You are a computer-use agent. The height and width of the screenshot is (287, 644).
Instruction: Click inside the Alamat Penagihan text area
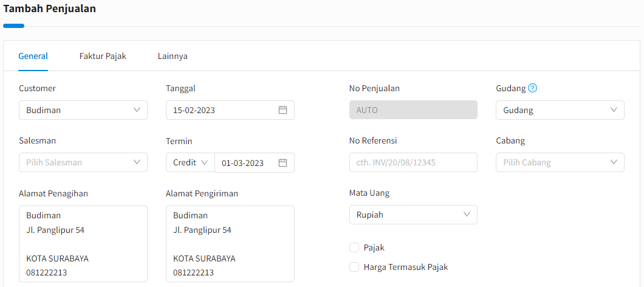click(x=83, y=244)
